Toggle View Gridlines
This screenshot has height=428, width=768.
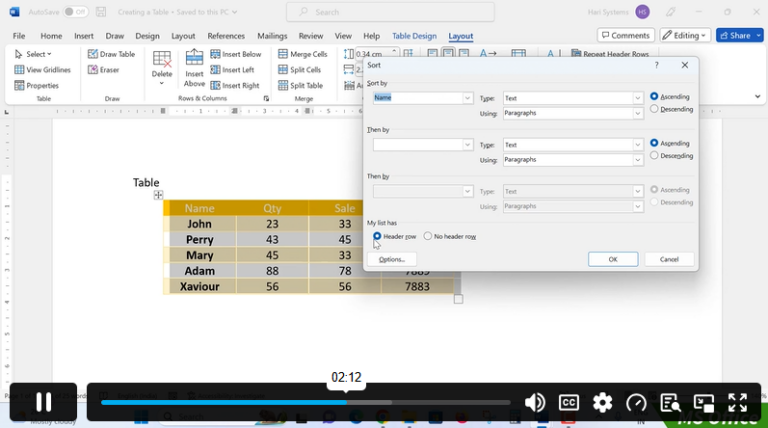tap(43, 70)
